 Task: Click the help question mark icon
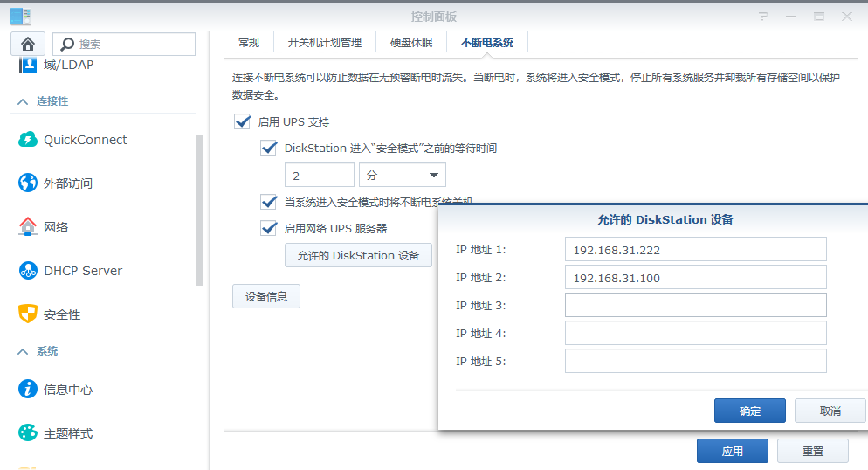pyautogui.click(x=764, y=17)
